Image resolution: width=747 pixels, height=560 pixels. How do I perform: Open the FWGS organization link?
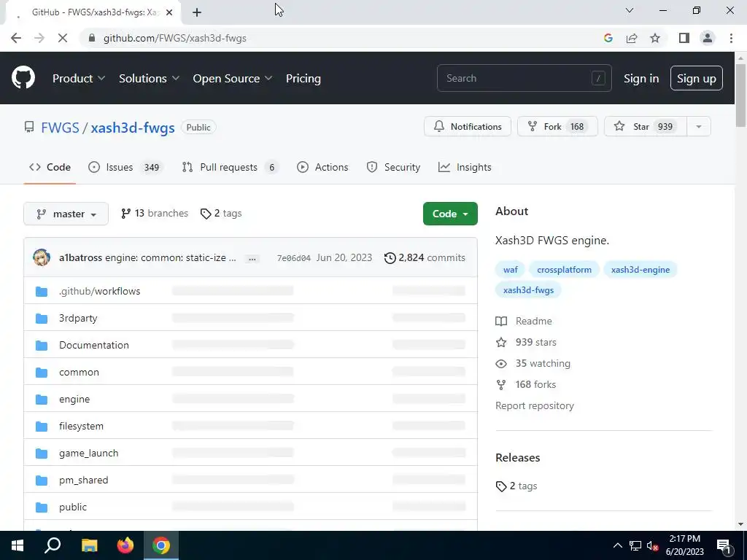[60, 128]
